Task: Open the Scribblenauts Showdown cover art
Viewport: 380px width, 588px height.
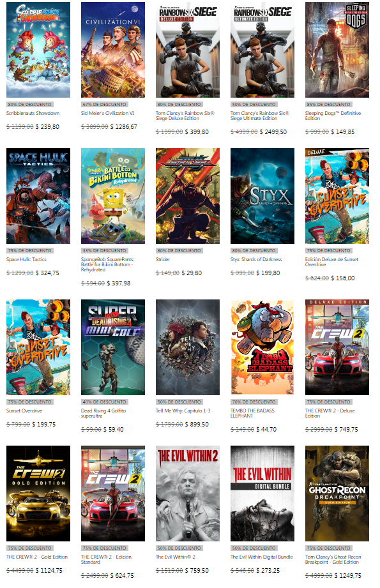Action: [x=38, y=50]
